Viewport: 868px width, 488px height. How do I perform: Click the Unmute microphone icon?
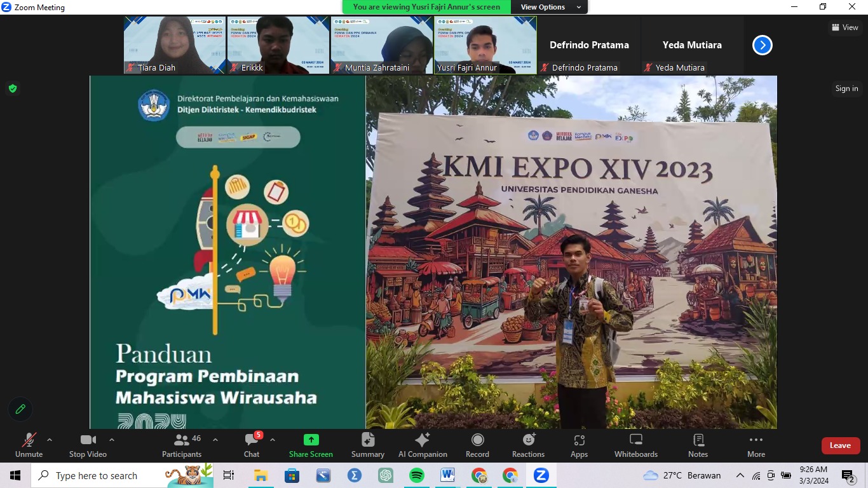[29, 440]
